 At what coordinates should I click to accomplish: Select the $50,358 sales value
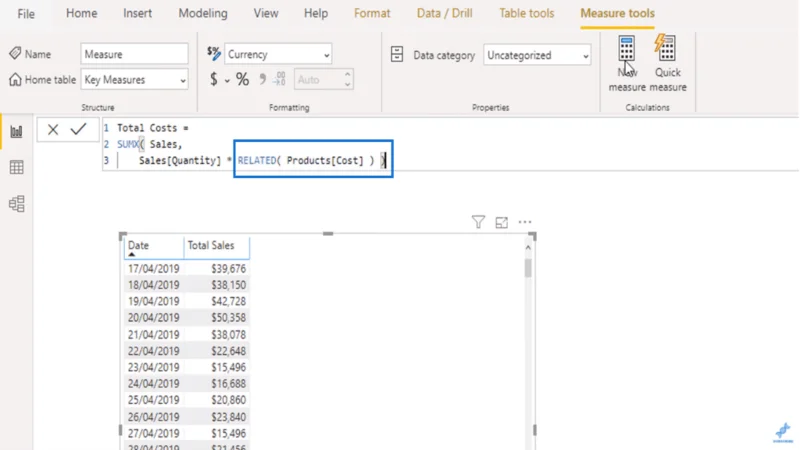point(229,318)
